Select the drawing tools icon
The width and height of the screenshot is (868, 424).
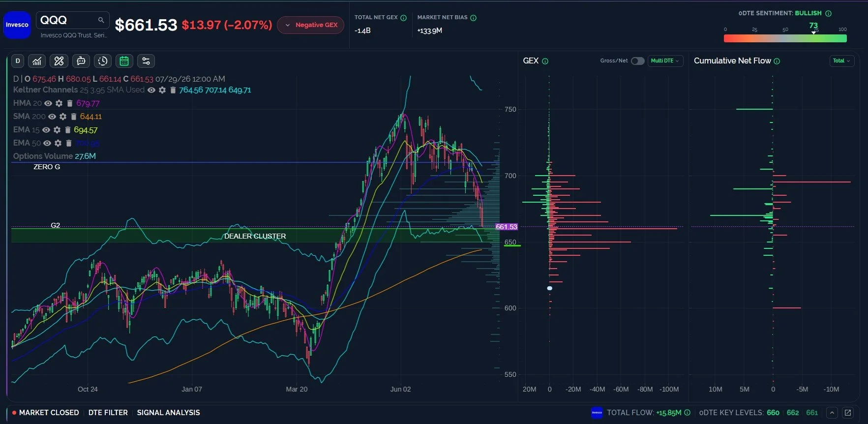(x=59, y=61)
